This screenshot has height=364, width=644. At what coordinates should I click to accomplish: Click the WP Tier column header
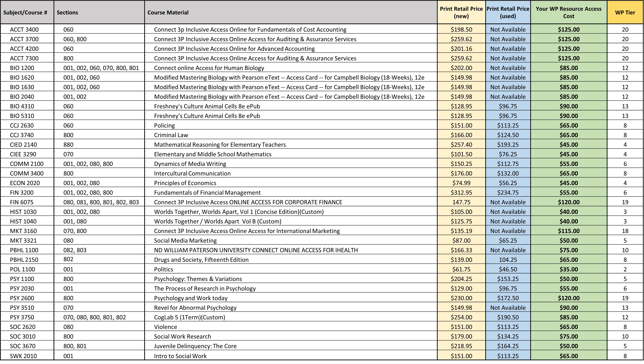coord(625,12)
